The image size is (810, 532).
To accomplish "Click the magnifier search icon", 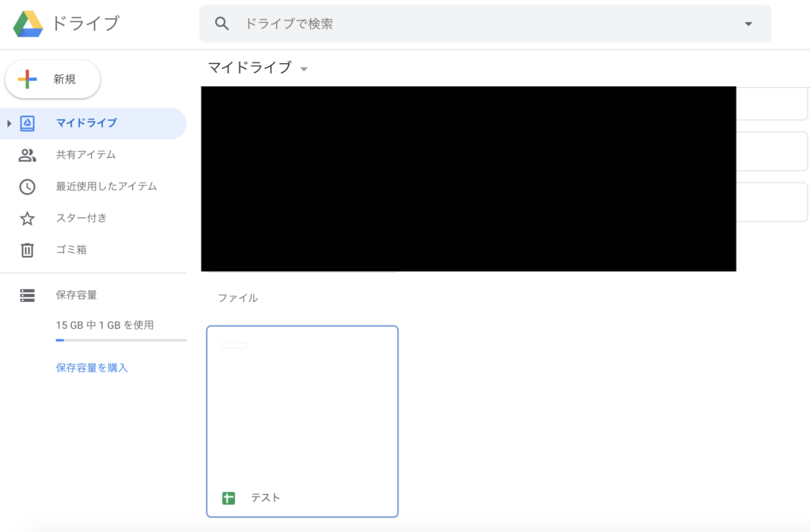I will [x=222, y=24].
